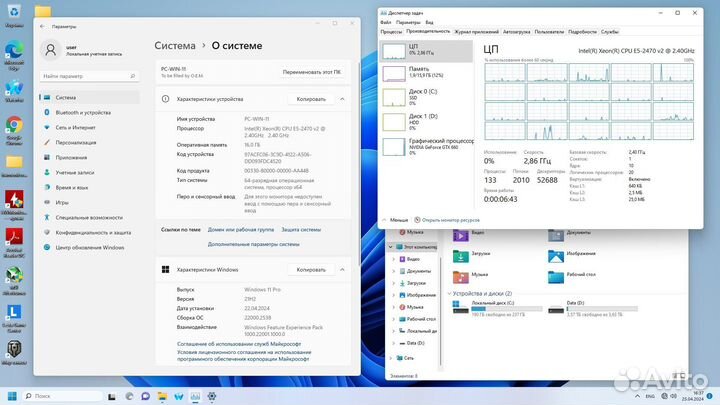Click Копировать next to Характеристики Windows
Screen dimensions: 720x405
pyautogui.click(x=311, y=270)
